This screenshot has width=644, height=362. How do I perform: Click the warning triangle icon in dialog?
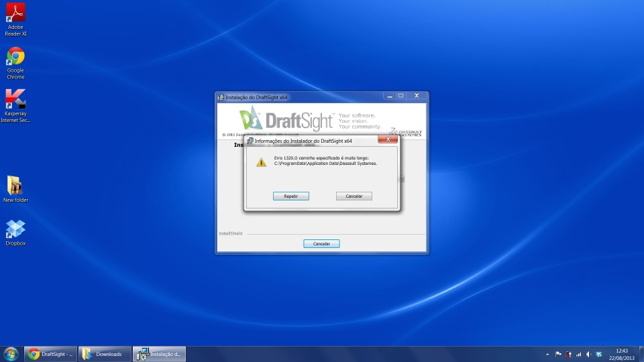[x=261, y=162]
